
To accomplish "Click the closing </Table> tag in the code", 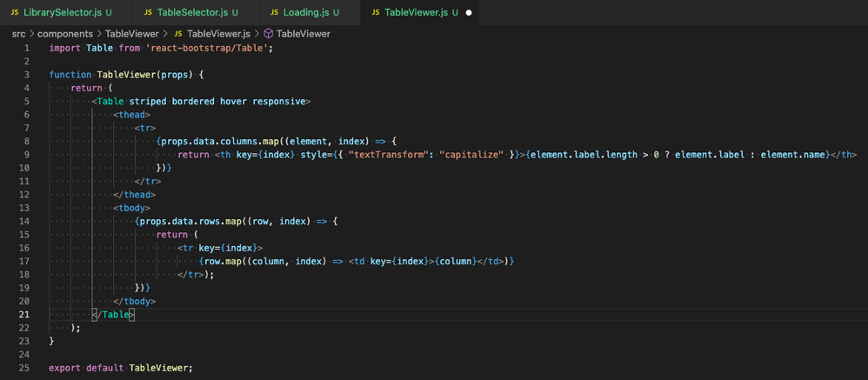I will coord(113,314).
